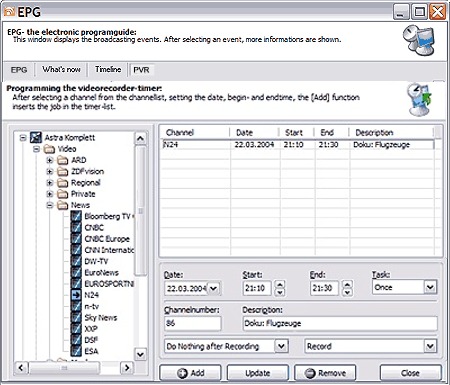Click the DW-TV channel icon
450x385 pixels.
76,261
